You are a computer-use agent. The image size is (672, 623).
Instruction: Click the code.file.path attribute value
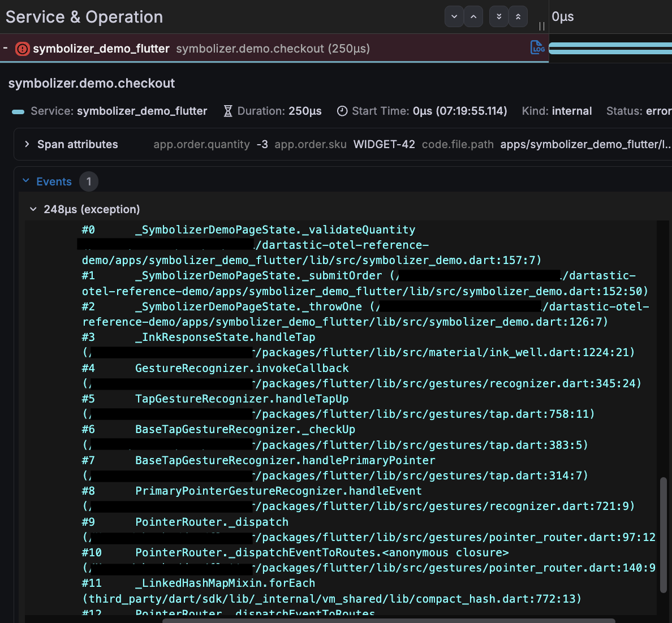click(586, 144)
